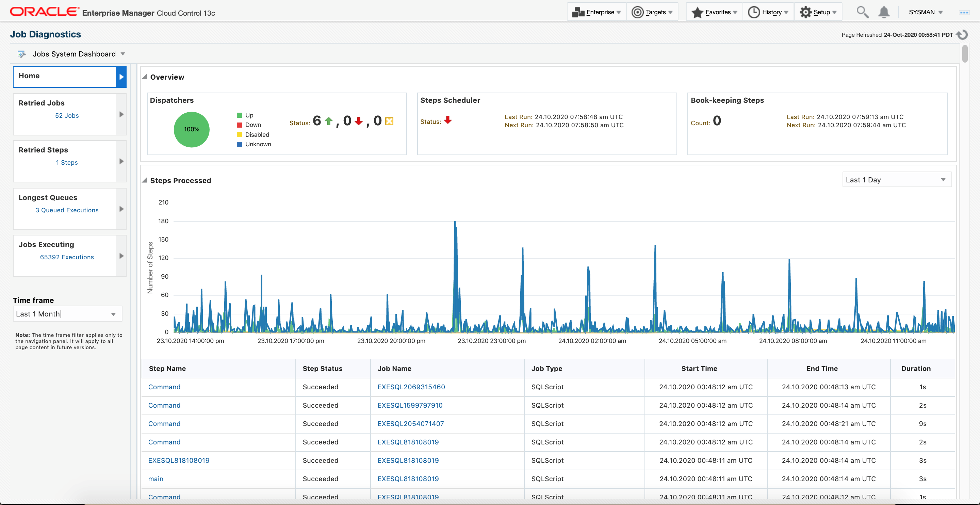
Task: Expand the Jobs Executing tile arrow
Action: [x=121, y=256]
